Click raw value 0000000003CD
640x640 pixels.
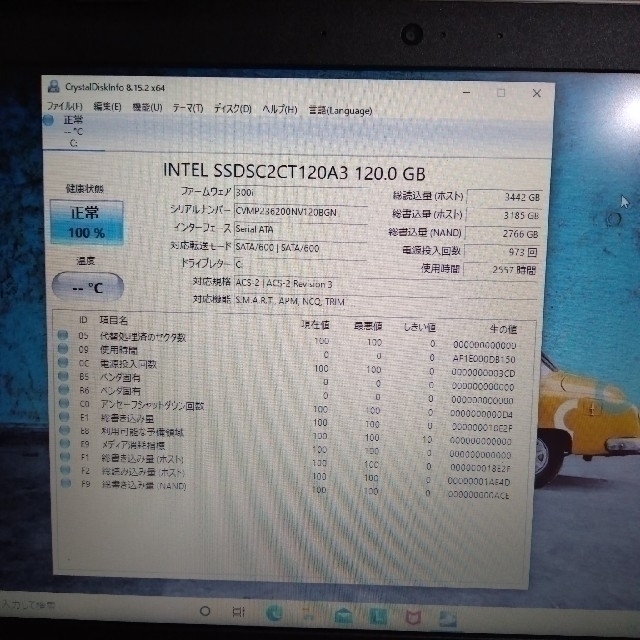click(x=483, y=373)
